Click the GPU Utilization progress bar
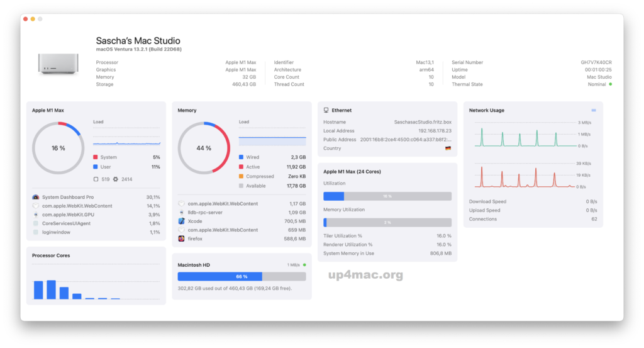Viewport: 644px width, 348px height. click(x=387, y=196)
